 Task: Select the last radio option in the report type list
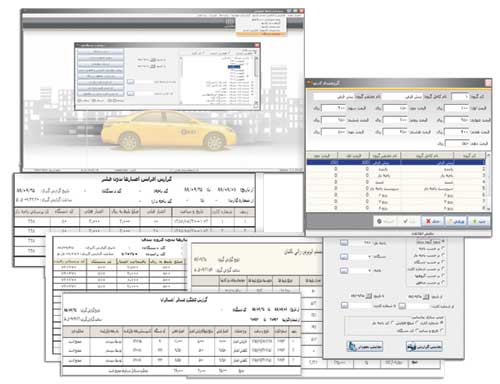click(x=443, y=283)
